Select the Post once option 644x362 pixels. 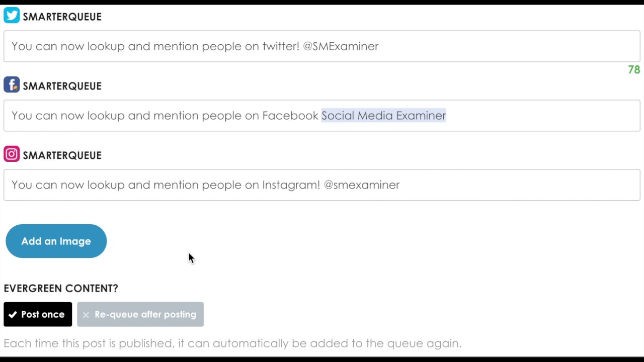pos(38,314)
